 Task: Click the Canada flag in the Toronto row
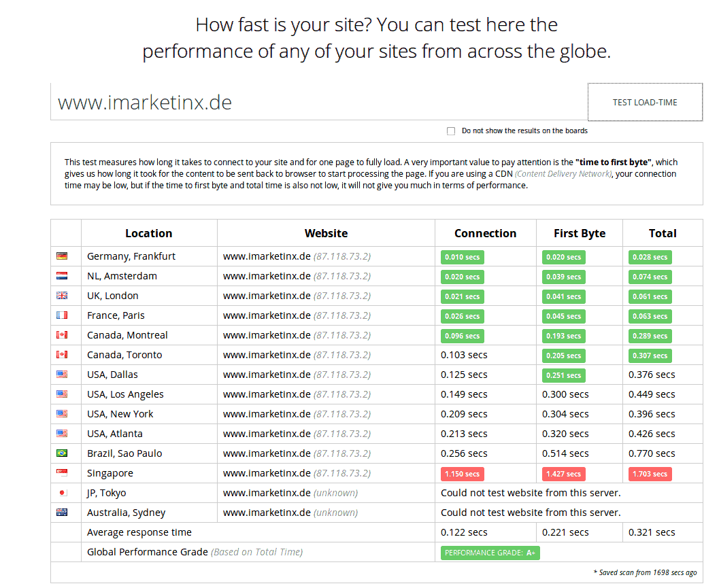pyautogui.click(x=62, y=355)
